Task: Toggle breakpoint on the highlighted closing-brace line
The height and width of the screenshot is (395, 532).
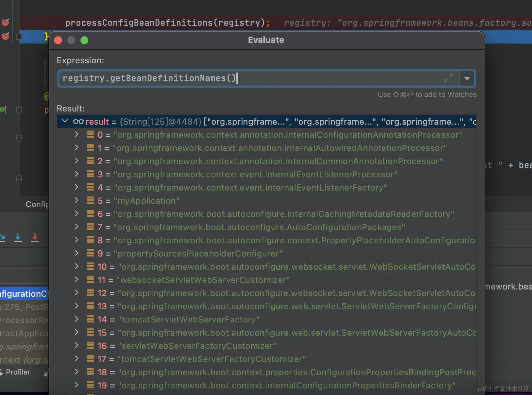Action: click(6, 36)
